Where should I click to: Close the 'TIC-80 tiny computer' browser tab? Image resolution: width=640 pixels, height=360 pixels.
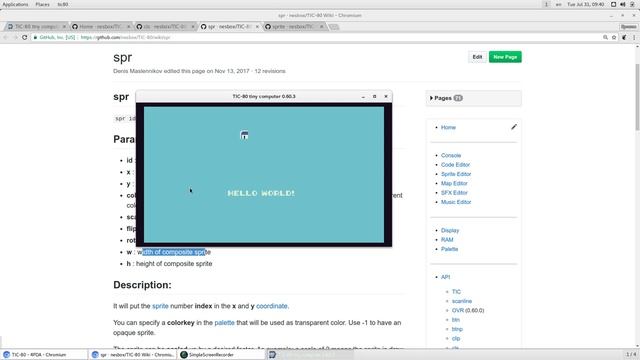click(64, 27)
